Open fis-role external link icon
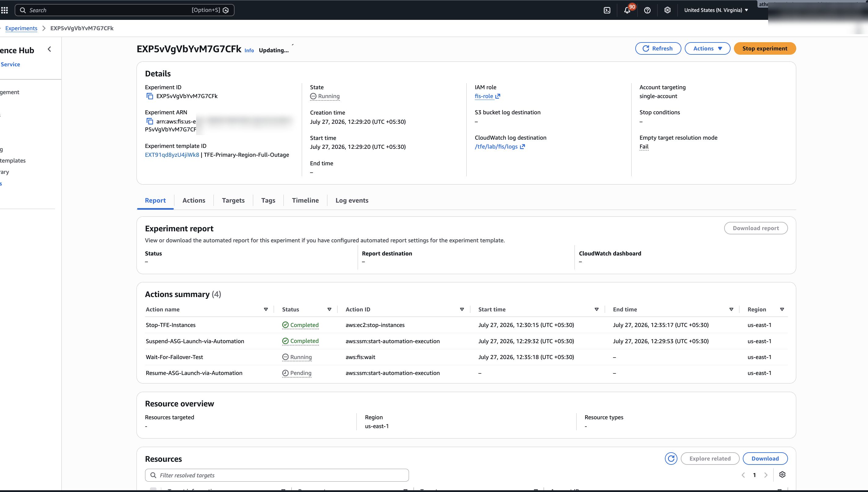 498,96
